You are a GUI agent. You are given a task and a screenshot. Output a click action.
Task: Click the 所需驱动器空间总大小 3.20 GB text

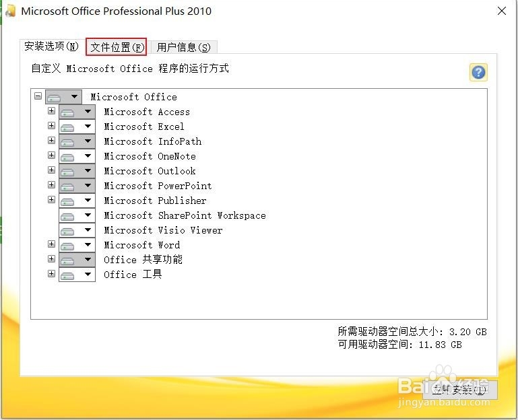click(412, 332)
